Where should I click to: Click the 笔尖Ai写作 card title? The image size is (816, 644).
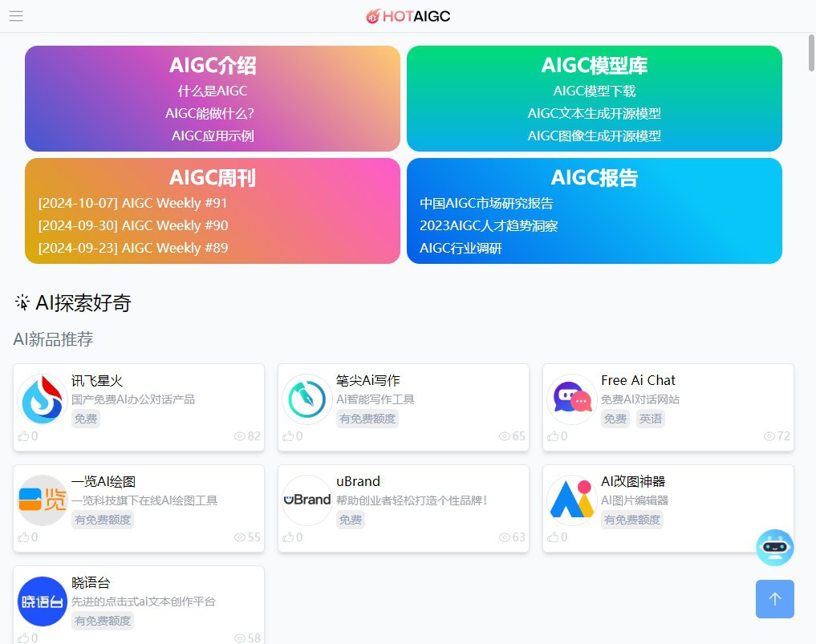click(x=368, y=381)
